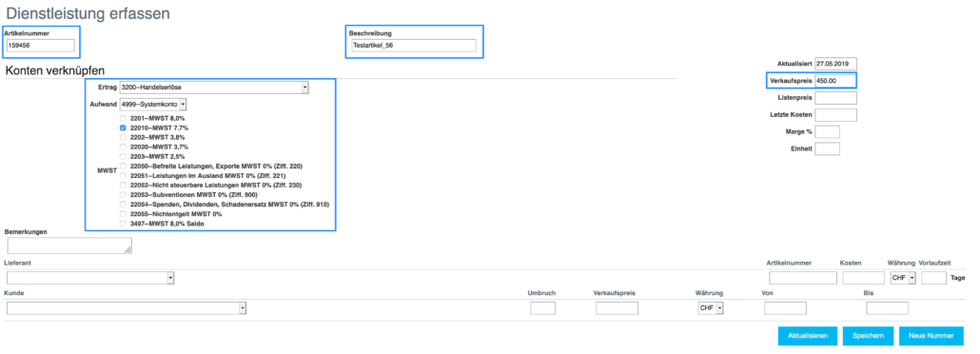
Task: Click the MWST label text
Action: tap(107, 170)
